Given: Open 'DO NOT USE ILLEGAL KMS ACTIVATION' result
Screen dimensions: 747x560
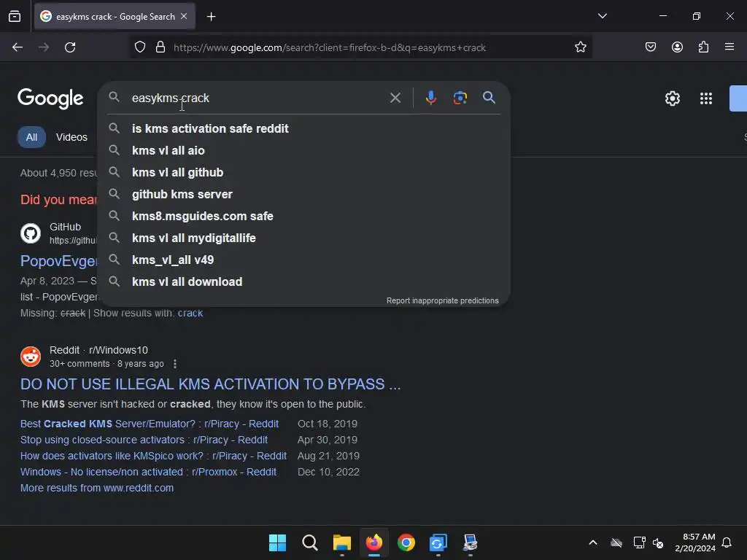Looking at the screenshot, I should pyautogui.click(x=211, y=384).
